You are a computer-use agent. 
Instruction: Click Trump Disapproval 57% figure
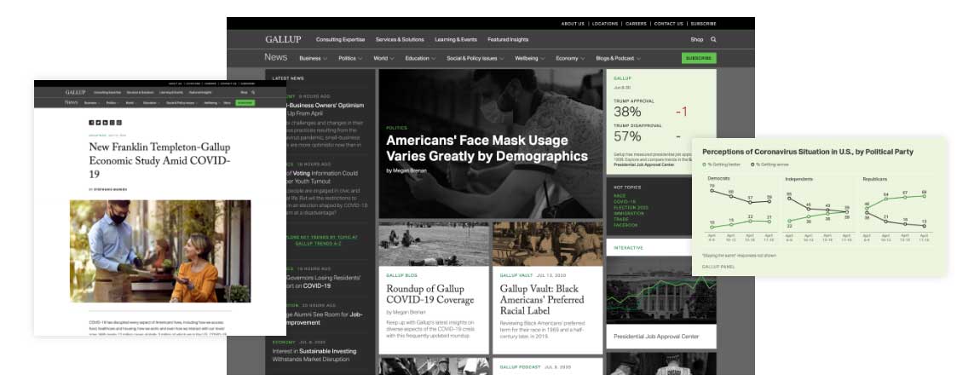627,135
